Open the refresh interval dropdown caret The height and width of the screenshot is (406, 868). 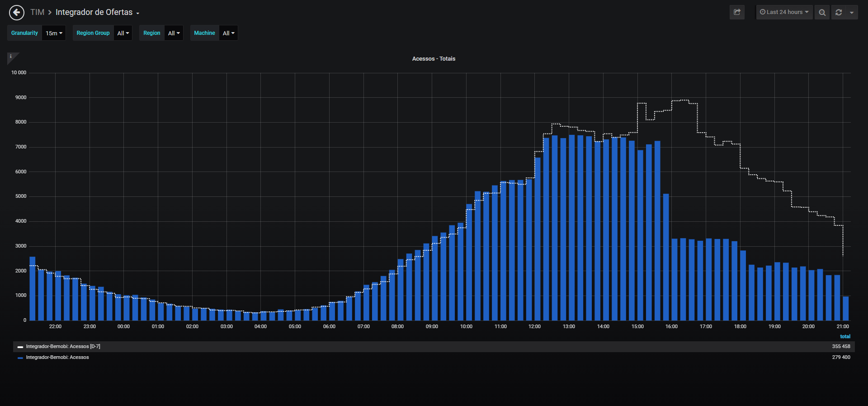coord(852,12)
